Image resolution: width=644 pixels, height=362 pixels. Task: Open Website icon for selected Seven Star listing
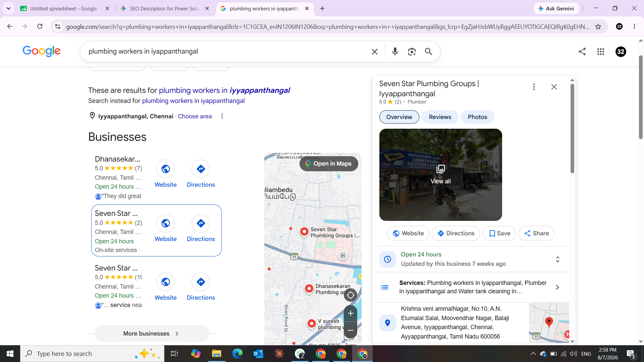pyautogui.click(x=166, y=223)
